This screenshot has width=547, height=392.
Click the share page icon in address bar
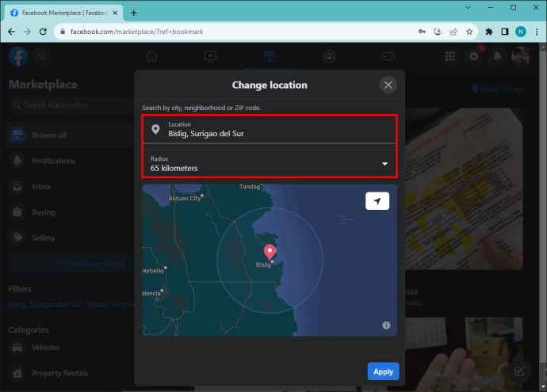click(453, 32)
